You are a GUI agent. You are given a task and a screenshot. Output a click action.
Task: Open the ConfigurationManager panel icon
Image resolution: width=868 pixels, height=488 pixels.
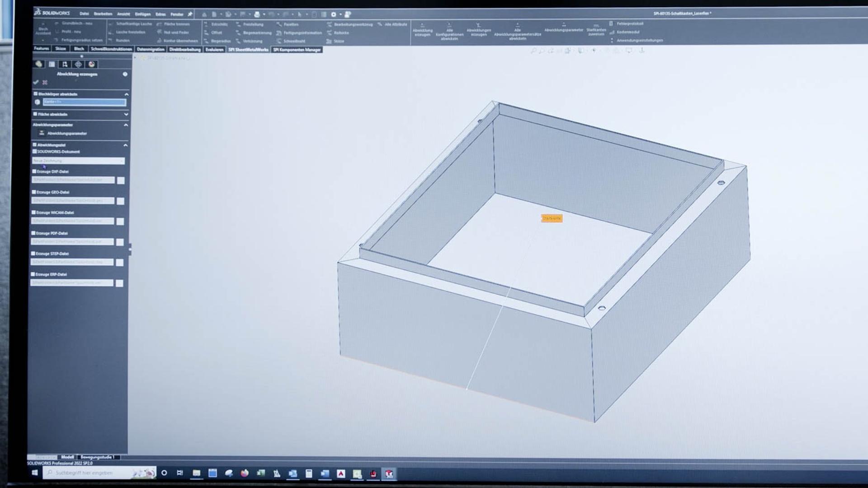point(65,64)
